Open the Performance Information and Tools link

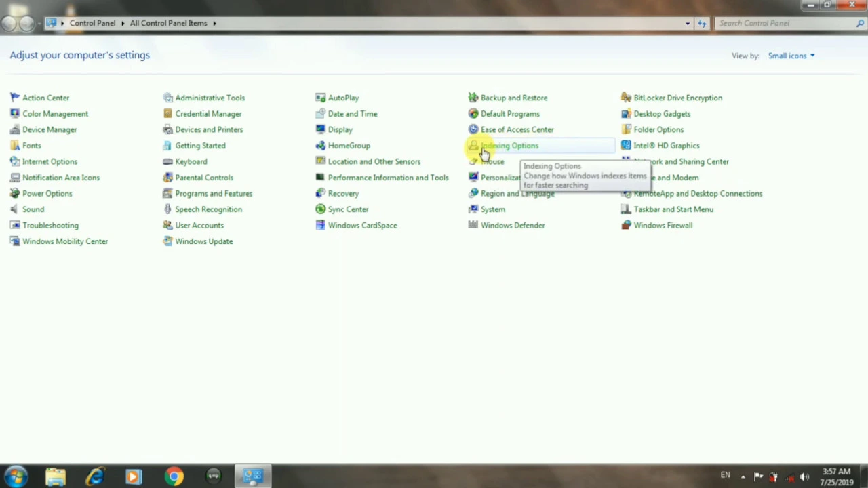pyautogui.click(x=388, y=178)
